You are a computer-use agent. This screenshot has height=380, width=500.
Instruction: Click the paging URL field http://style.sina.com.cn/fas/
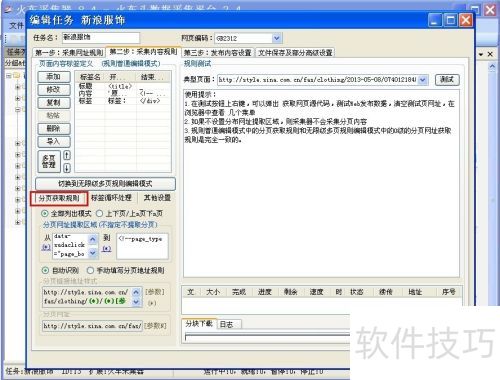click(92, 326)
